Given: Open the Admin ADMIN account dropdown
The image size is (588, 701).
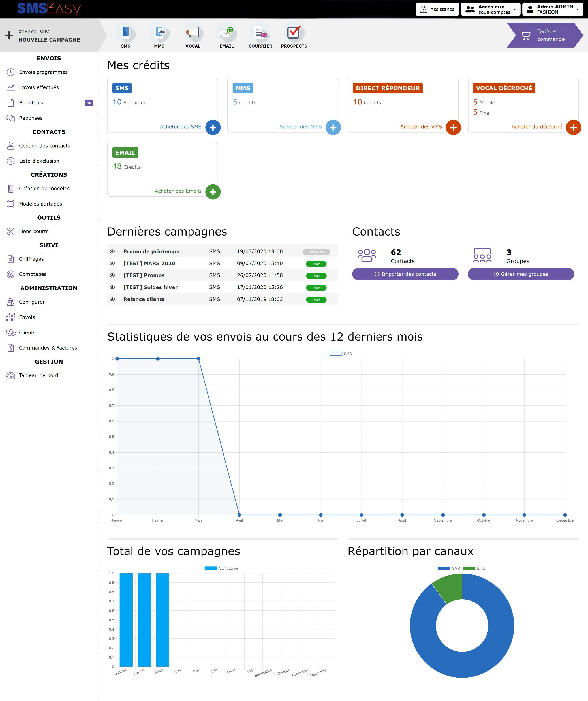Looking at the screenshot, I should [x=552, y=9].
